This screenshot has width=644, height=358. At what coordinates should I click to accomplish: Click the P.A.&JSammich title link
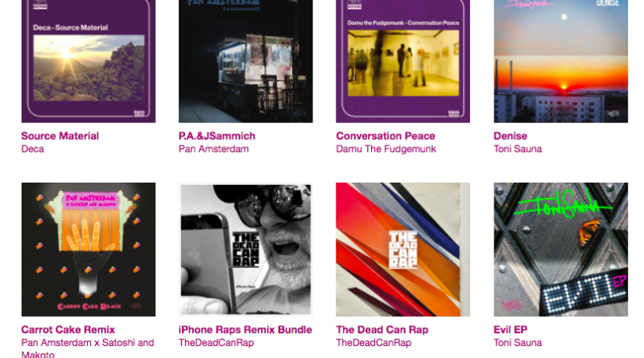pyautogui.click(x=217, y=136)
